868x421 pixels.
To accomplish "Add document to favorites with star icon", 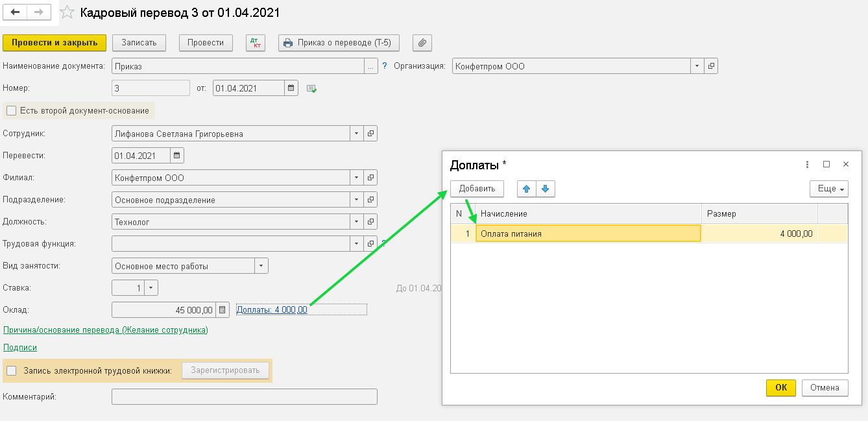I will 66,12.
